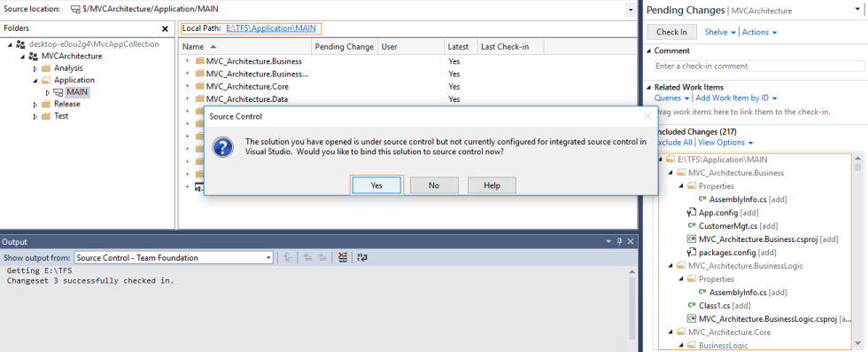This screenshot has width=868, height=352.
Task: Click the Exclude All link
Action: pyautogui.click(x=674, y=143)
